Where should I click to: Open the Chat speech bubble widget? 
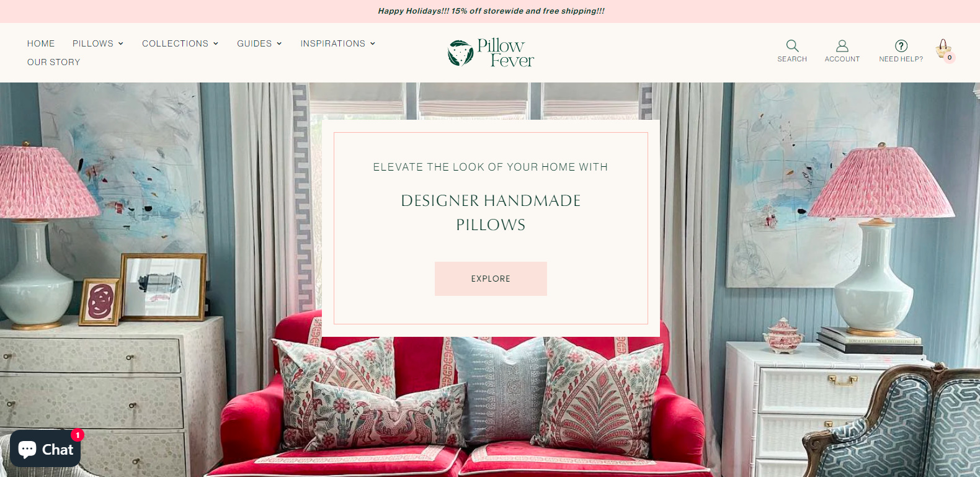tap(45, 448)
